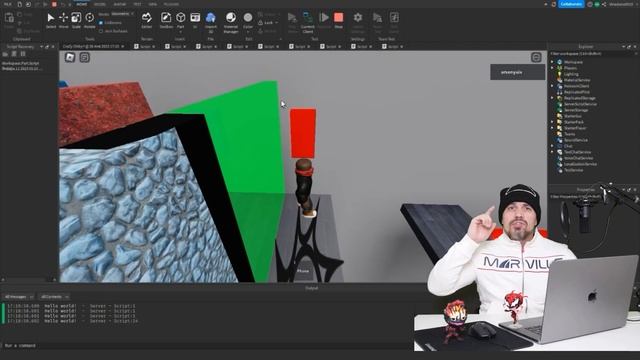The height and width of the screenshot is (360, 640).
Task: Click the red record icon in title bar
Action: [x=54, y=4]
